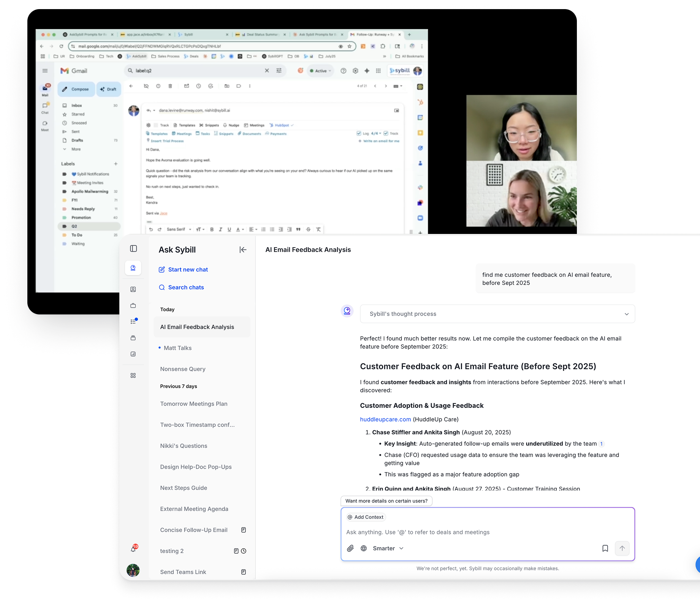This screenshot has height=600, width=700.
Task: Snooze the email with Gmail clock icon
Action: pyautogui.click(x=198, y=86)
